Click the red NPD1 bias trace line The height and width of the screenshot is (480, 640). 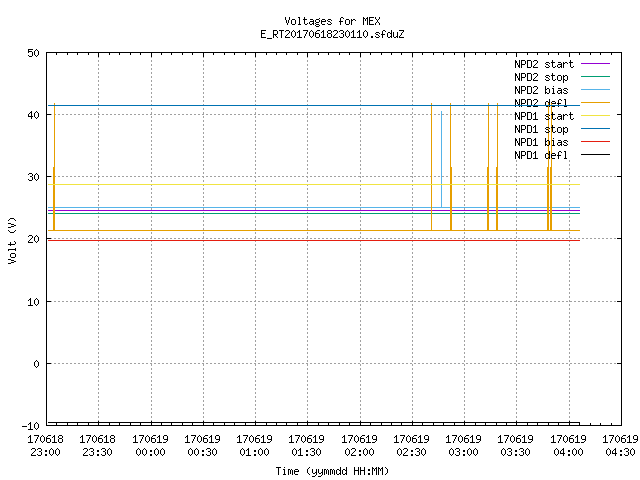[x=314, y=240]
